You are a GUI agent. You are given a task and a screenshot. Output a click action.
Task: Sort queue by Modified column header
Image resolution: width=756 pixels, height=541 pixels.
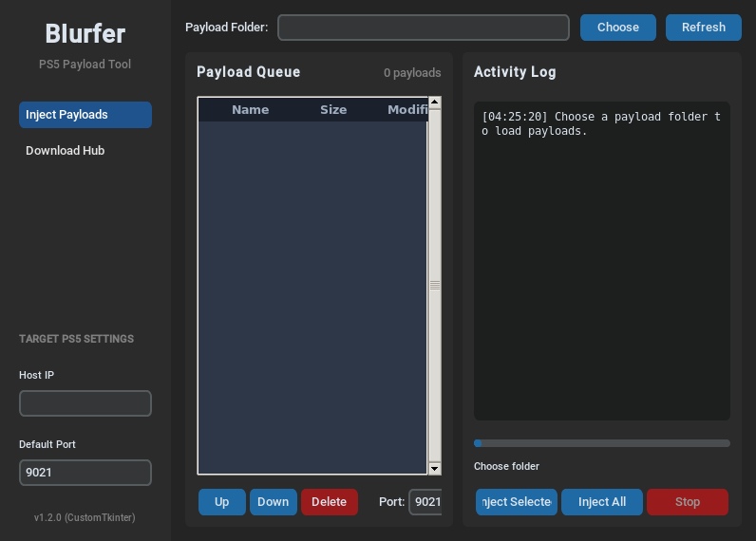point(407,110)
